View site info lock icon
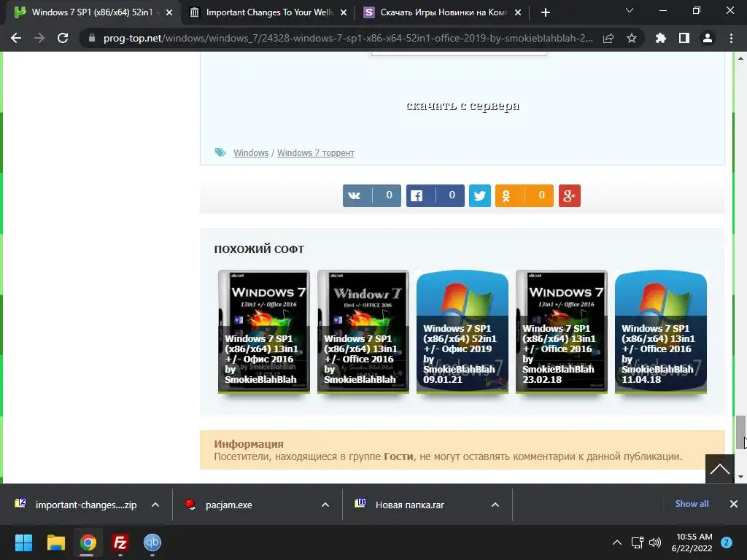 point(92,38)
